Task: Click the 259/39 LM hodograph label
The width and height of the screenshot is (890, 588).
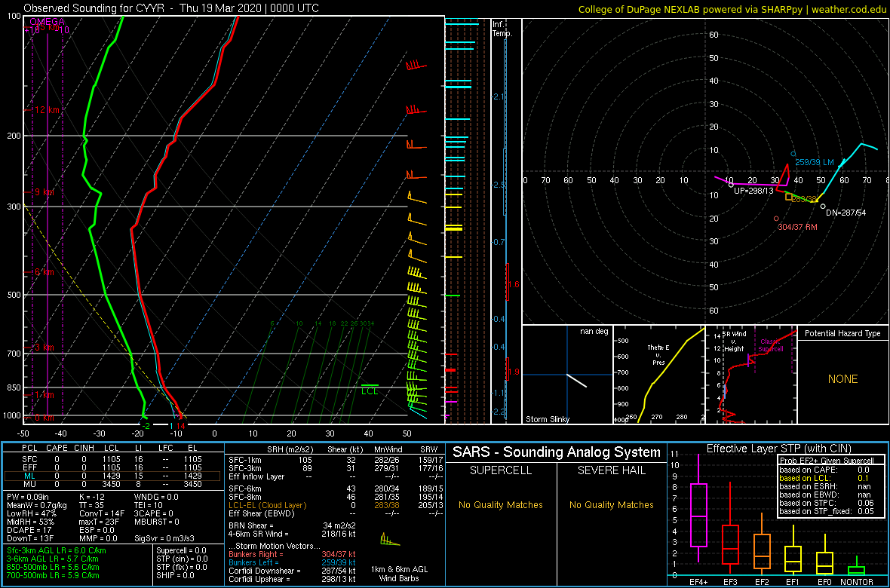Action: coord(814,162)
